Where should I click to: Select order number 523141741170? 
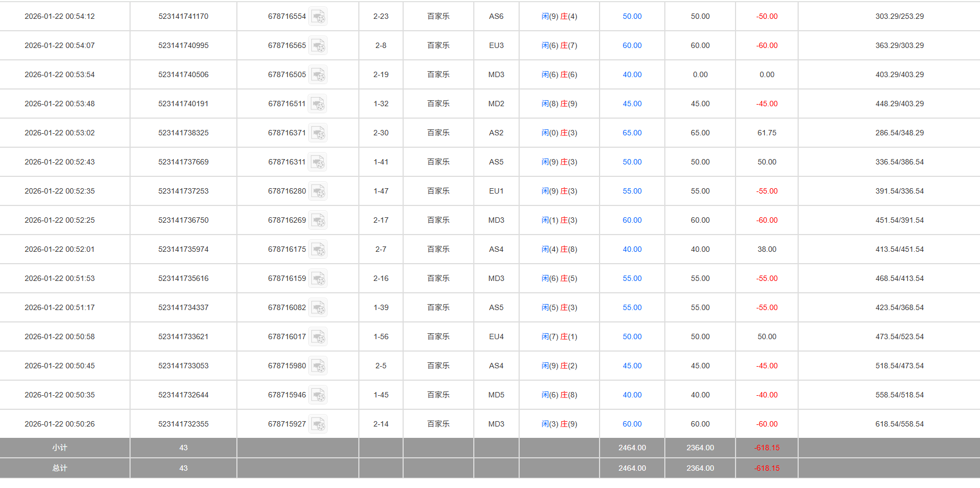coord(183,17)
